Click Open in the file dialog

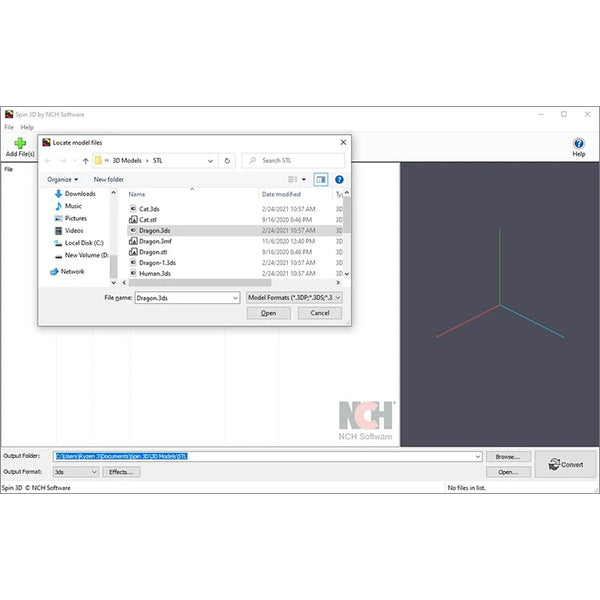[x=268, y=313]
